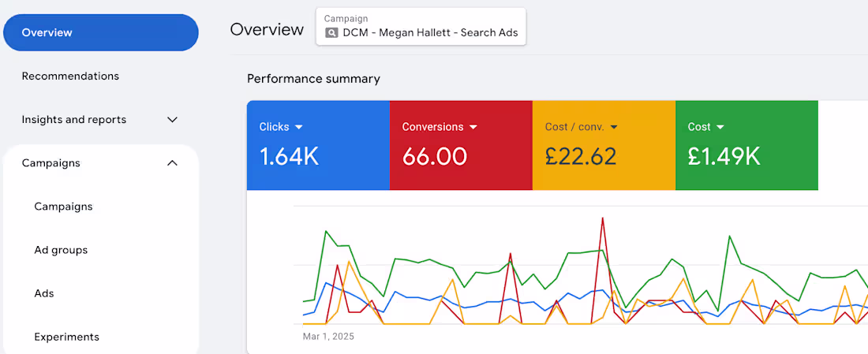The height and width of the screenshot is (354, 868).
Task: Expand the Insights and reports section chevron
Action: click(172, 120)
